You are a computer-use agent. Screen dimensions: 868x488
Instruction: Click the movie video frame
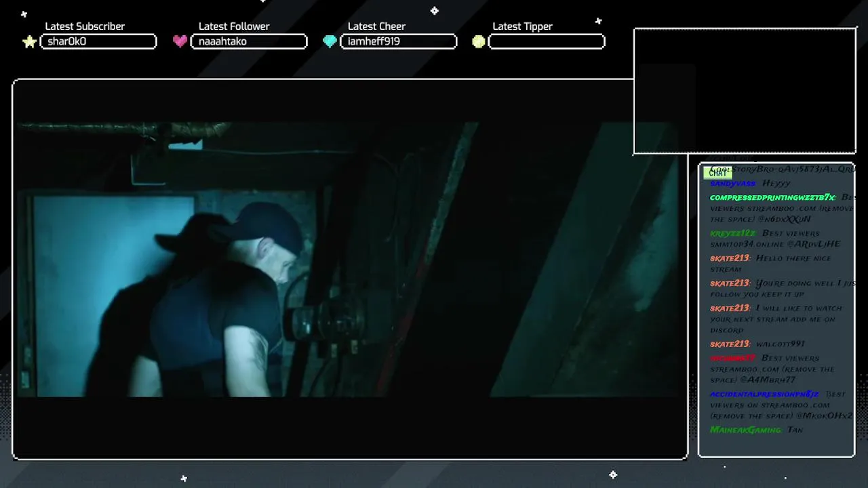click(x=350, y=269)
